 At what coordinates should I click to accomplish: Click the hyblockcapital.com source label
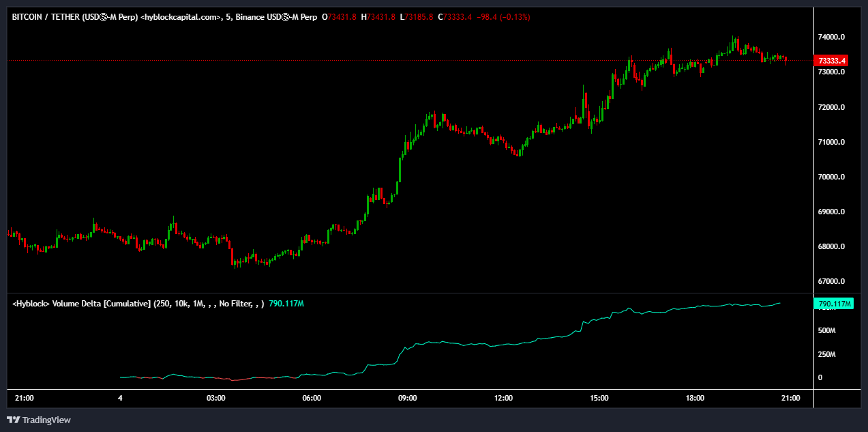[x=179, y=17]
